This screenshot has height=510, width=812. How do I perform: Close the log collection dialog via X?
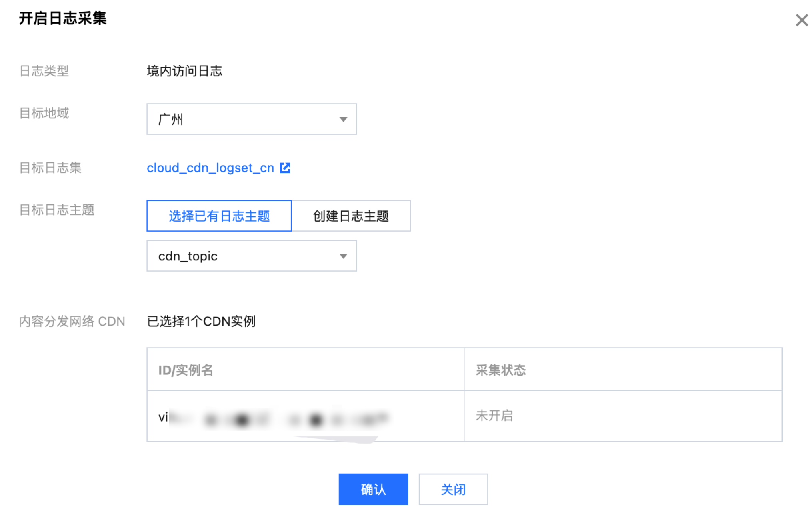pos(801,20)
